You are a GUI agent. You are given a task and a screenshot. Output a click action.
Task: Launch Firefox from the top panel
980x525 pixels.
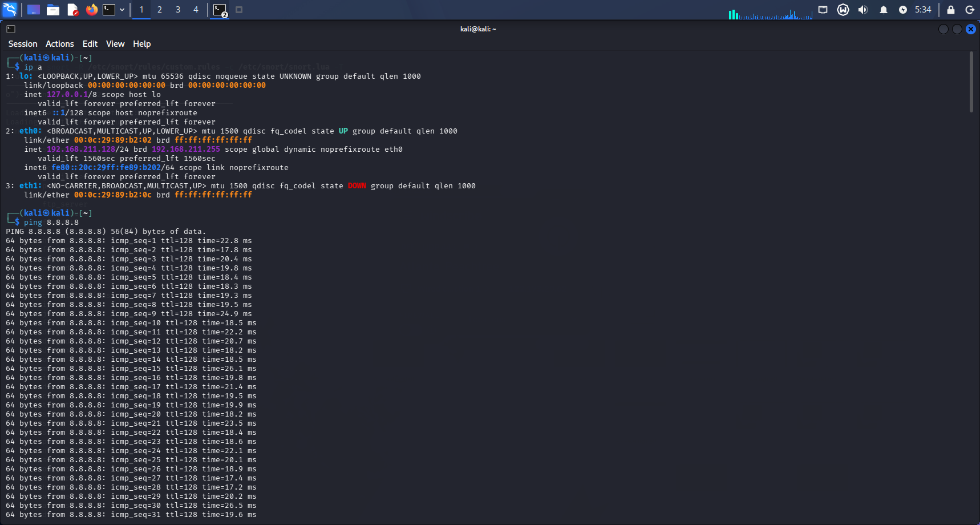(91, 10)
